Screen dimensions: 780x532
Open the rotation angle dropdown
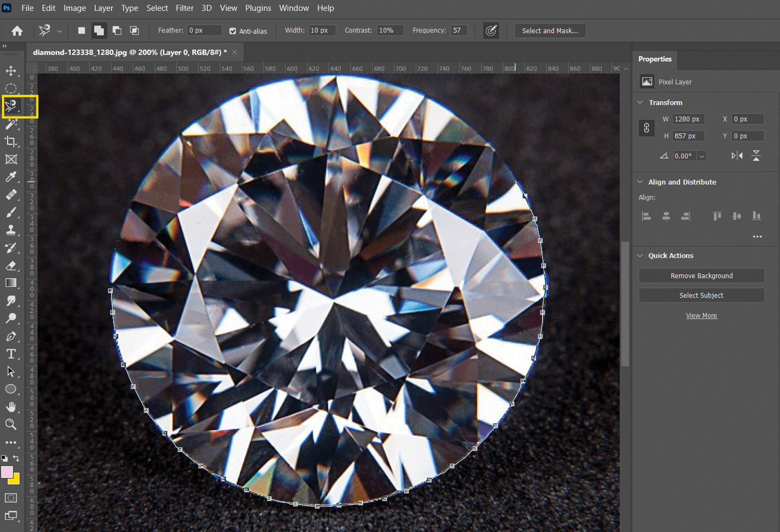(x=702, y=156)
